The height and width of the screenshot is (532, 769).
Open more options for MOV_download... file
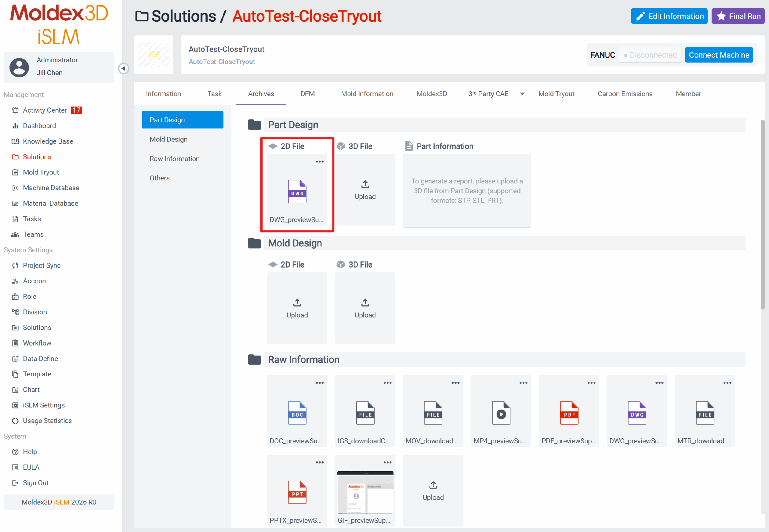click(455, 383)
